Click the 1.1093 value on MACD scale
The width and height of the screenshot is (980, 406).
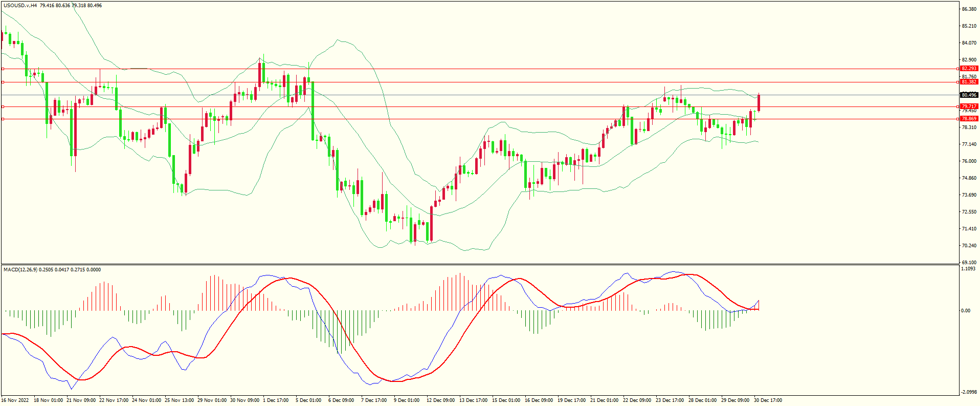(968, 269)
